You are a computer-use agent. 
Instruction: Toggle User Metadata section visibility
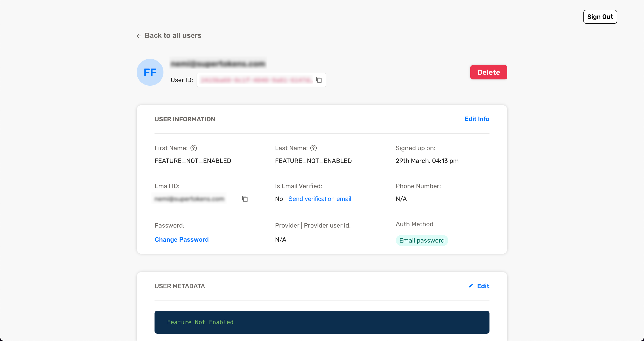pos(179,286)
